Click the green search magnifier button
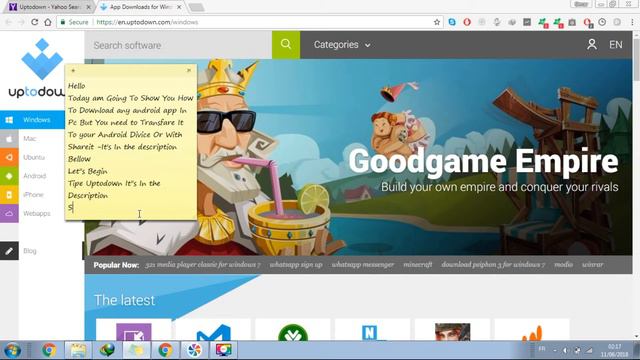Image resolution: width=640 pixels, height=360 pixels. click(286, 44)
